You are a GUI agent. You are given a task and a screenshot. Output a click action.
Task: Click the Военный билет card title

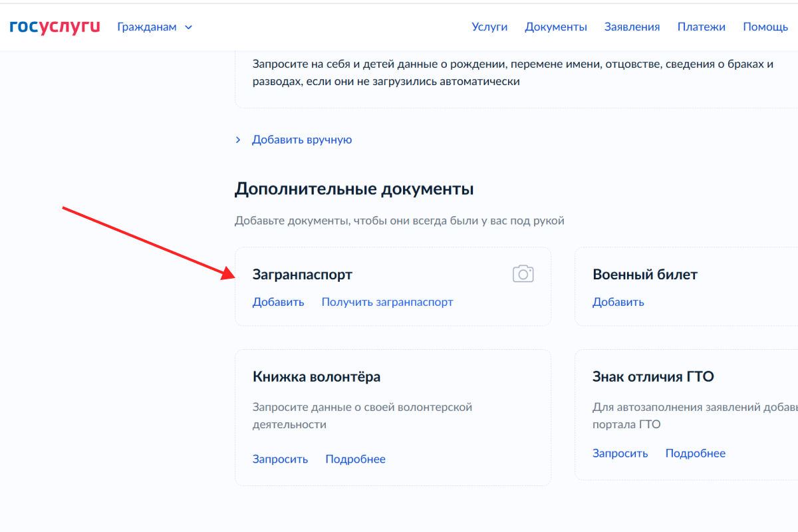point(645,274)
